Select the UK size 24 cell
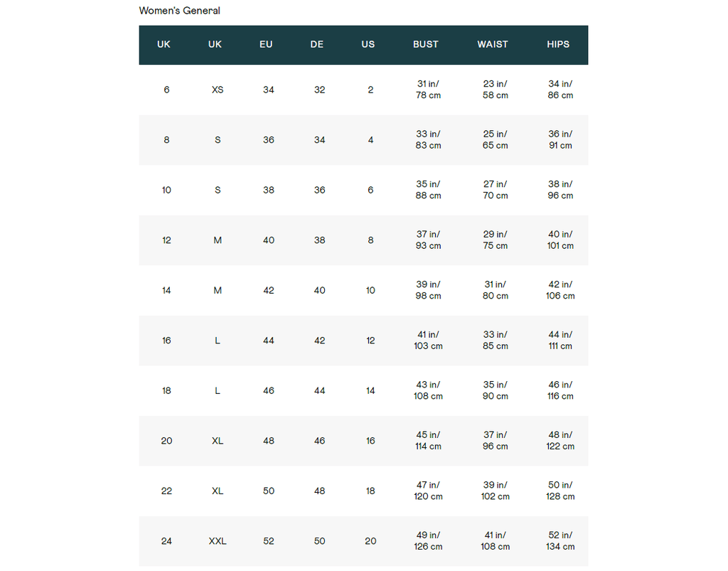The width and height of the screenshot is (728, 571). (166, 541)
